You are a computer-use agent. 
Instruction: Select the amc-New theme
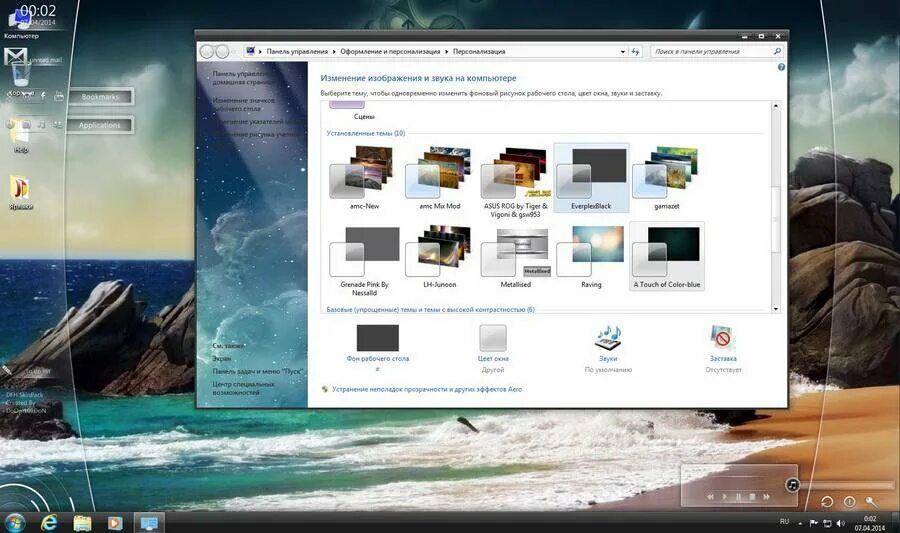pyautogui.click(x=364, y=178)
